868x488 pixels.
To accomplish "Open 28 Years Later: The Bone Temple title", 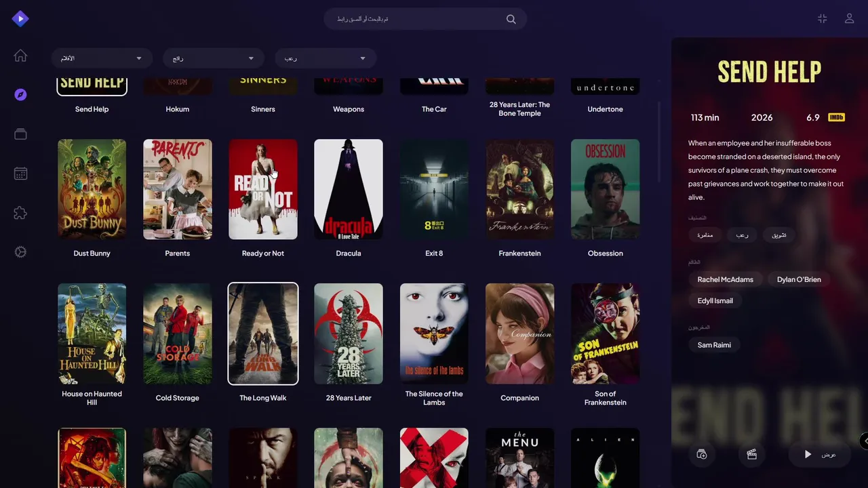I will click(519, 109).
